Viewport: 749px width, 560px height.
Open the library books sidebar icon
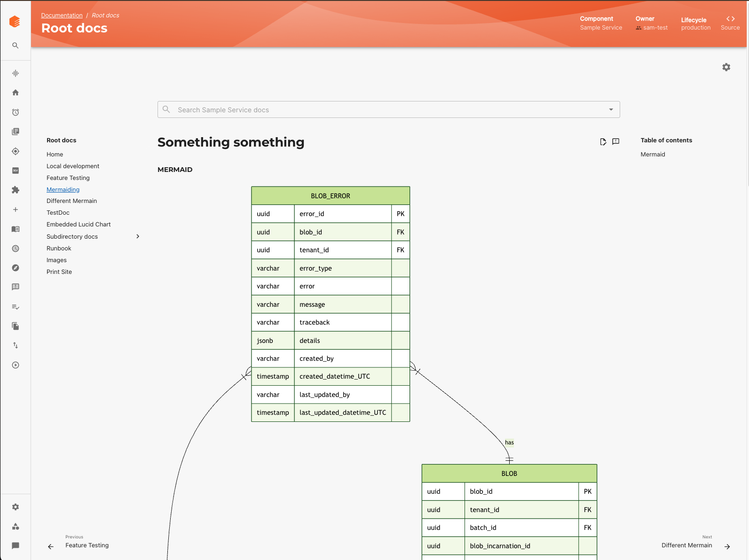coord(16,132)
